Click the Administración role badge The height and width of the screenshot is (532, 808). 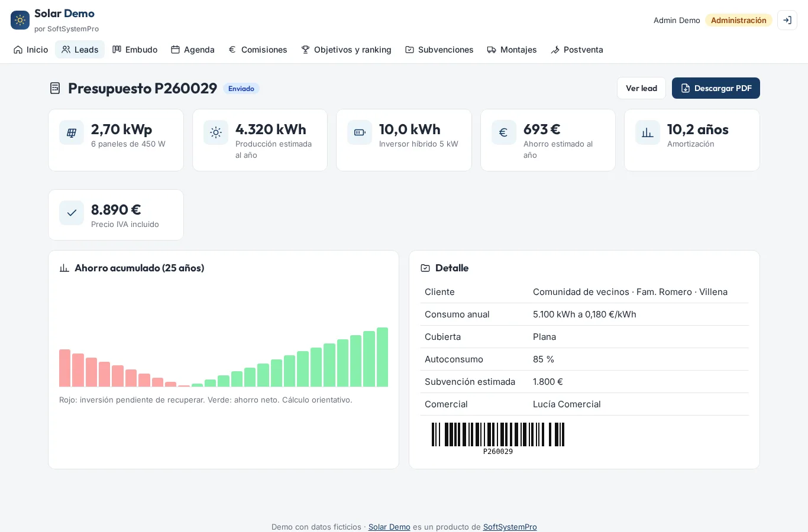point(739,20)
